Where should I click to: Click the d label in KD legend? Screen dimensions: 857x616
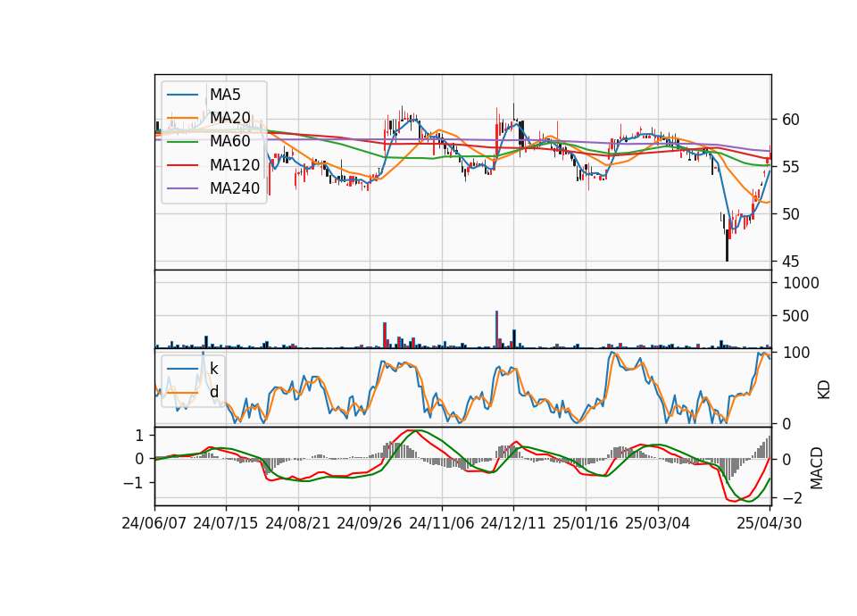213,391
